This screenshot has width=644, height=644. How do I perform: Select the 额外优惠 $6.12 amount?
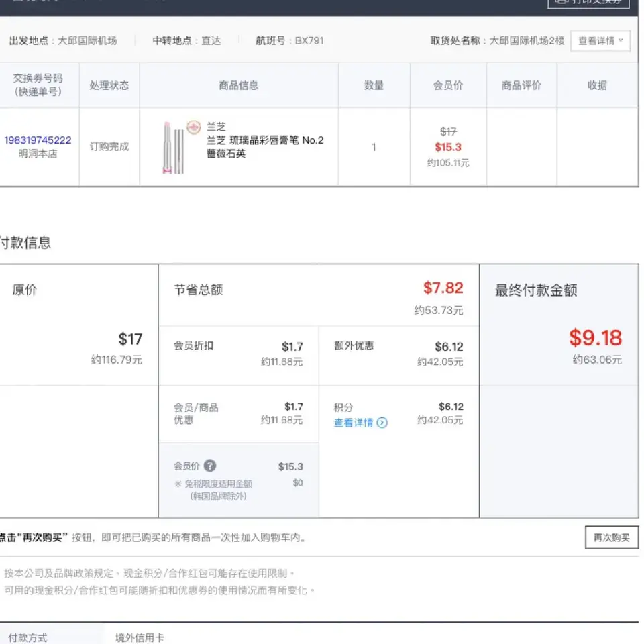pos(449,347)
